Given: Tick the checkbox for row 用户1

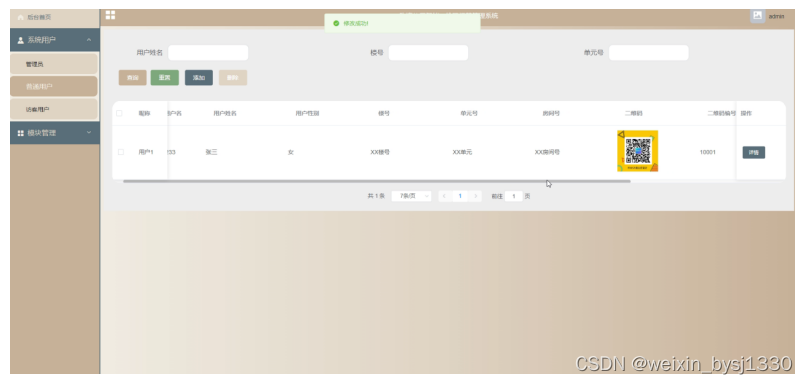Looking at the screenshot, I should click(x=121, y=152).
